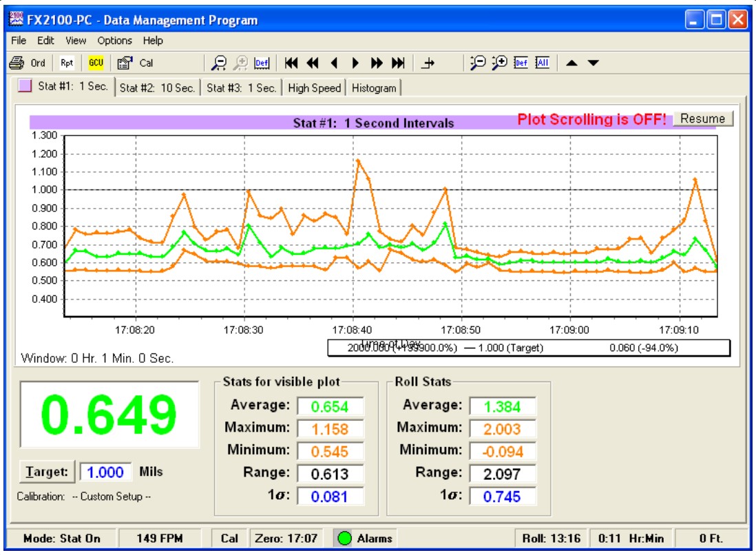Switch to Stat #2: 10 Sec. tab

[157, 88]
